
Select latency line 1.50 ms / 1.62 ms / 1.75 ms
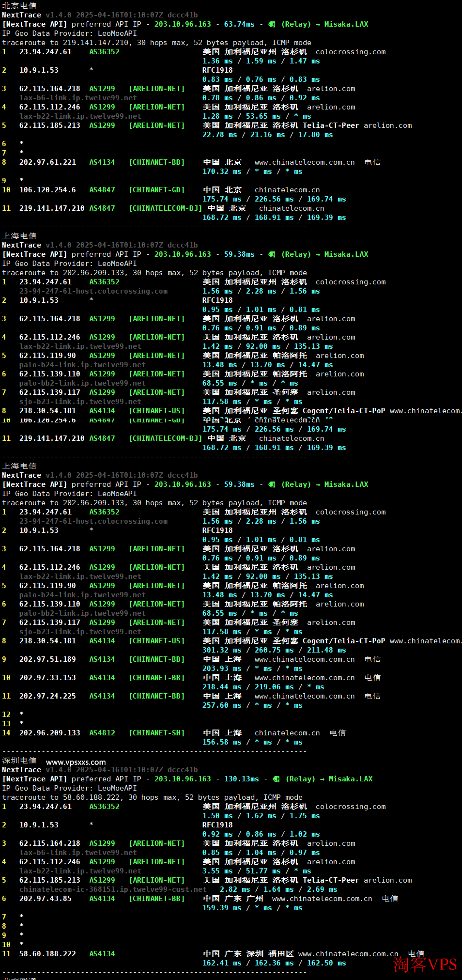(261, 816)
